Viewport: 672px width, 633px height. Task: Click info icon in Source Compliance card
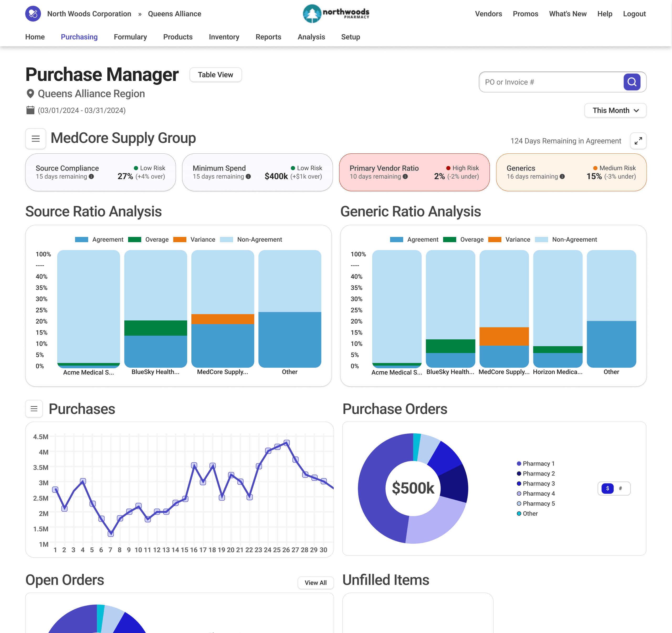point(91,177)
